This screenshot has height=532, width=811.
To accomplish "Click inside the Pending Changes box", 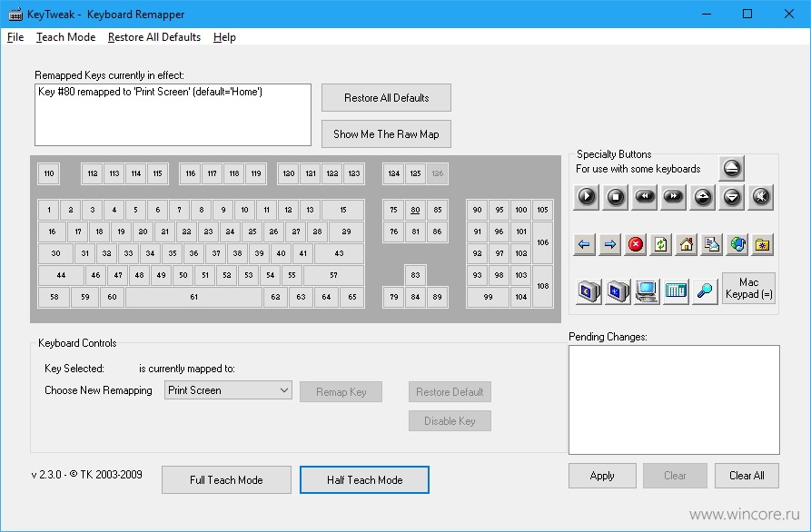I will pos(674,399).
